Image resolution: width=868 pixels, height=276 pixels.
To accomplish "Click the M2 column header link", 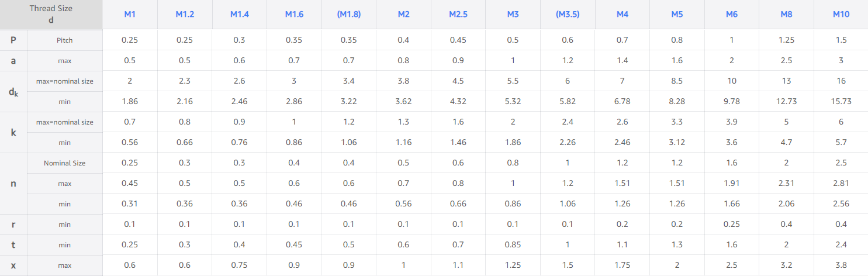I will pyautogui.click(x=403, y=14).
